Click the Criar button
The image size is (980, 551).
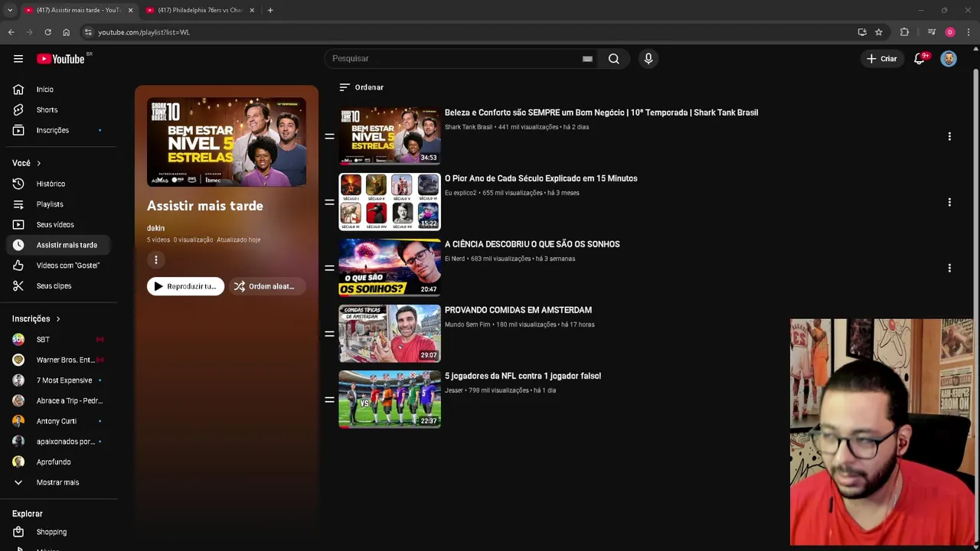pos(881,59)
